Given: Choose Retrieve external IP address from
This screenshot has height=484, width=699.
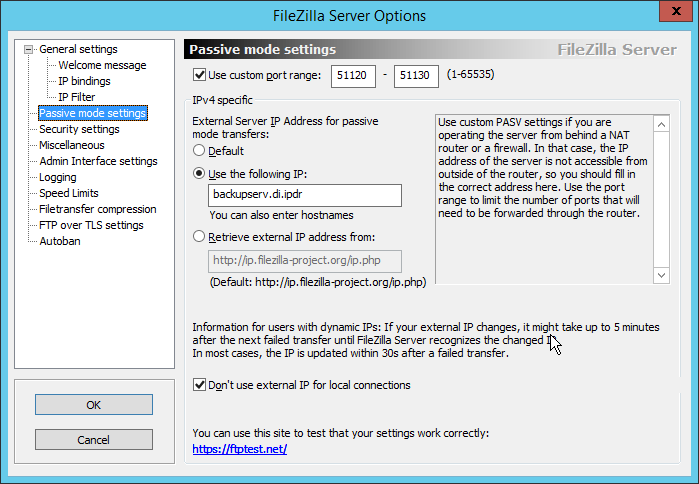Looking at the screenshot, I should [x=199, y=236].
